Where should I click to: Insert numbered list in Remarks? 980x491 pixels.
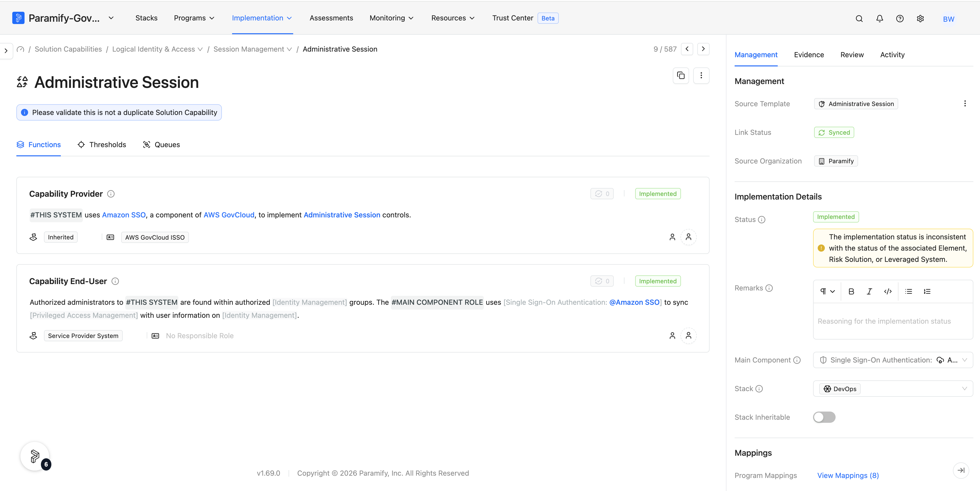927,291
